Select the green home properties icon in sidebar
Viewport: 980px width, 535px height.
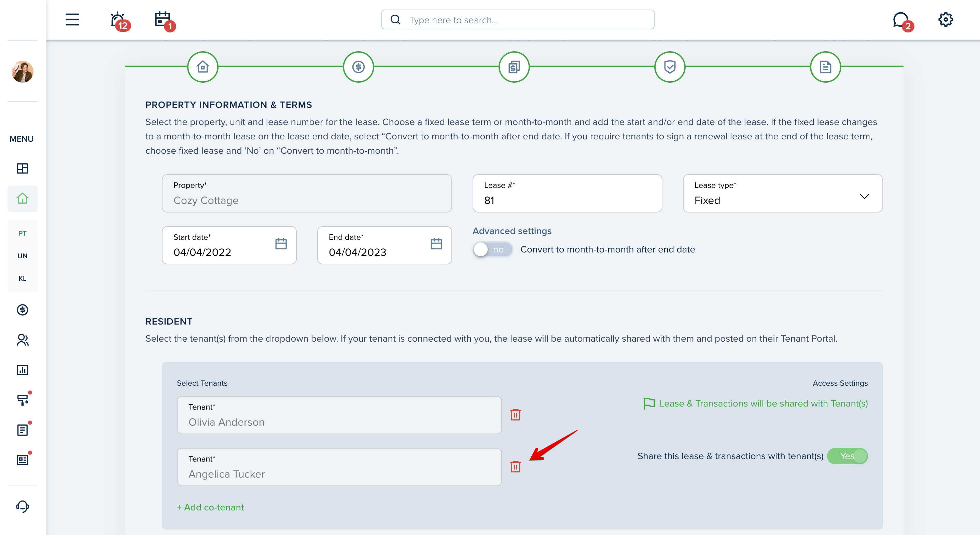(23, 198)
